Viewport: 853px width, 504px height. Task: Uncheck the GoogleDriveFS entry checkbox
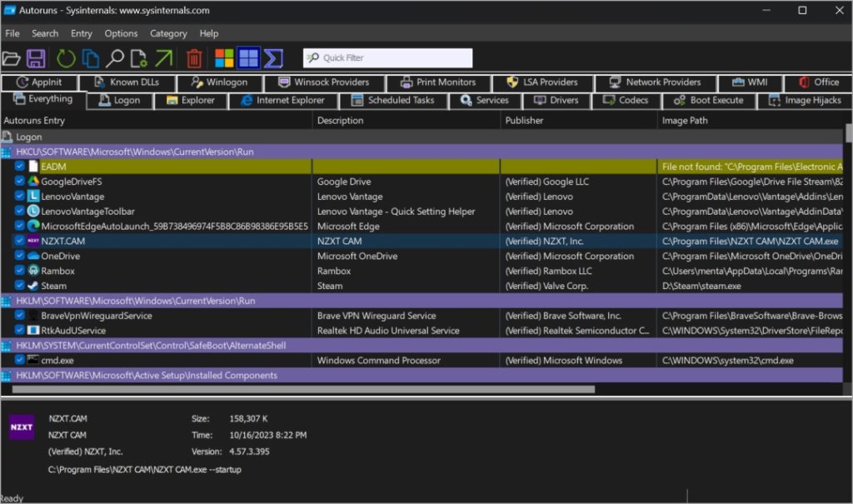point(20,182)
